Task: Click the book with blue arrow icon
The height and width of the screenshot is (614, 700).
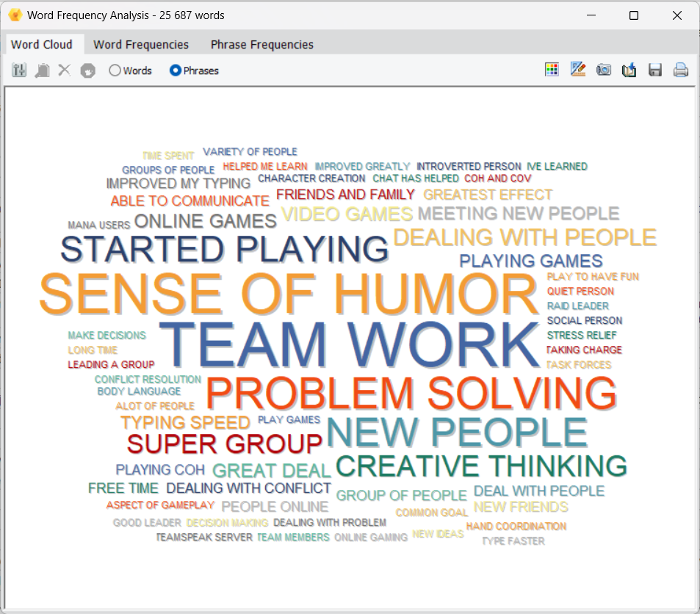Action: coord(629,70)
